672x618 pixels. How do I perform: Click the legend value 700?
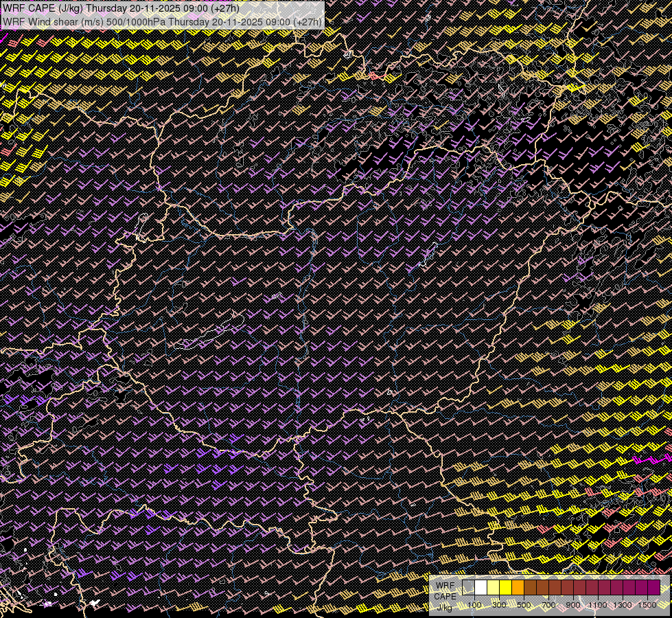tap(548, 605)
